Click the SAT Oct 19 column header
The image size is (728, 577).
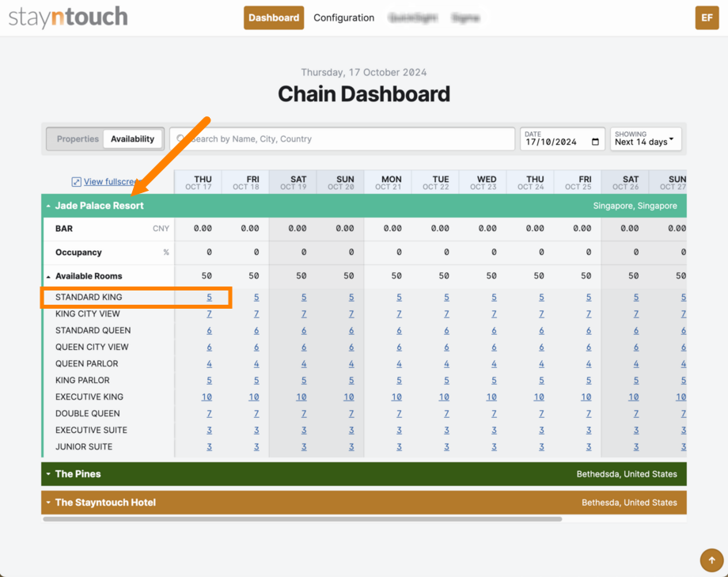(294, 183)
